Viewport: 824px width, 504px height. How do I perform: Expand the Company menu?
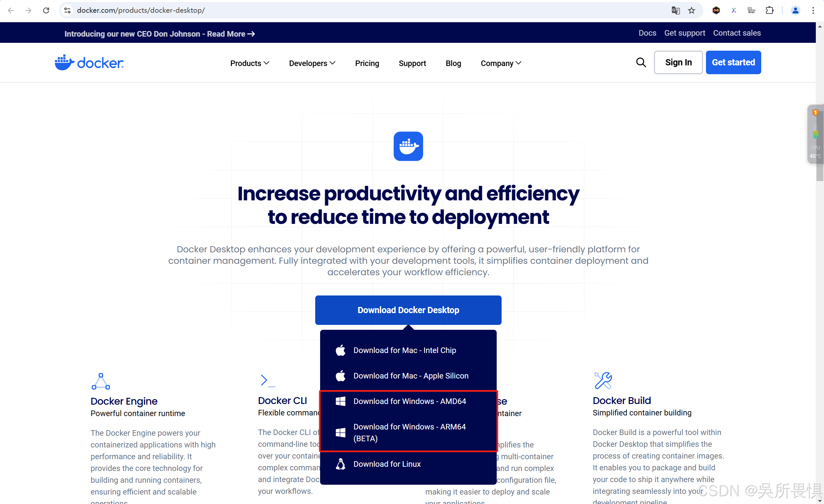tap(501, 63)
